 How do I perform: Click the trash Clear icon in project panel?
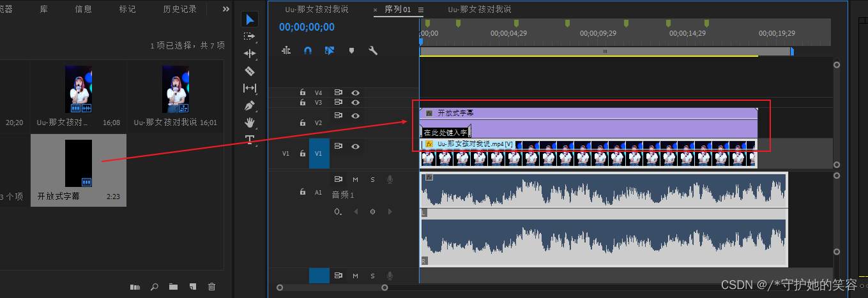tap(211, 287)
